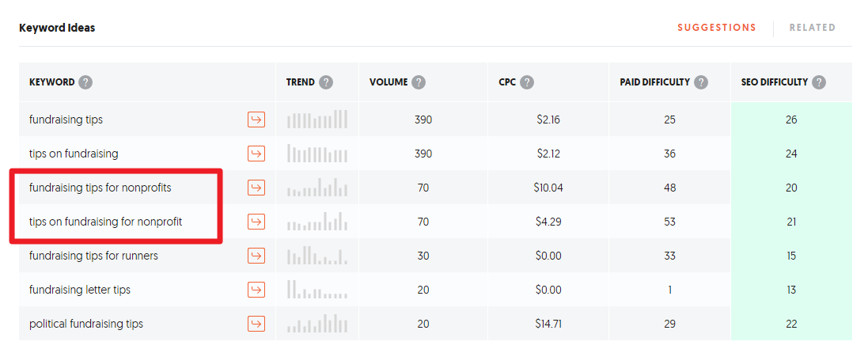Click help icon beside SEO DIFFICULTY header

pyautogui.click(x=819, y=82)
